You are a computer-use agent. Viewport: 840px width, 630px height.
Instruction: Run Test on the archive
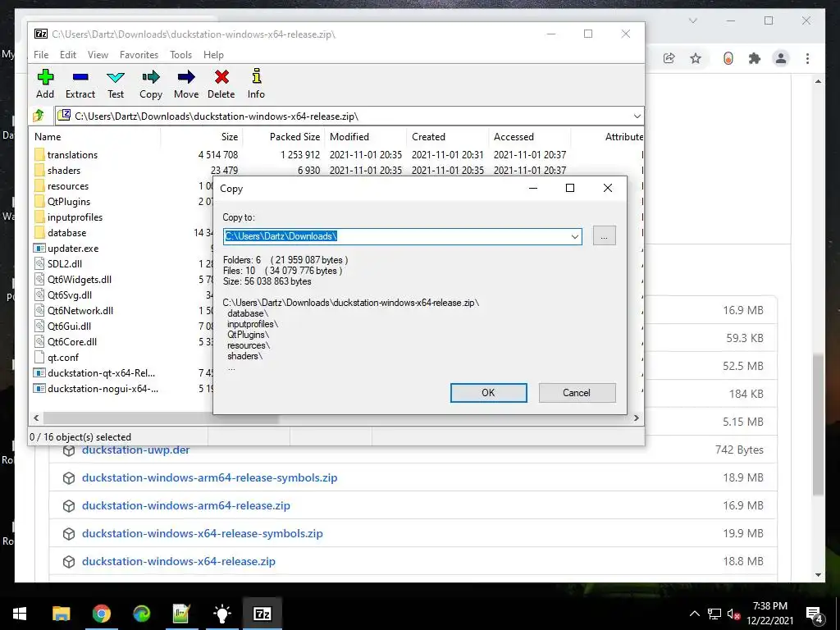(116, 84)
